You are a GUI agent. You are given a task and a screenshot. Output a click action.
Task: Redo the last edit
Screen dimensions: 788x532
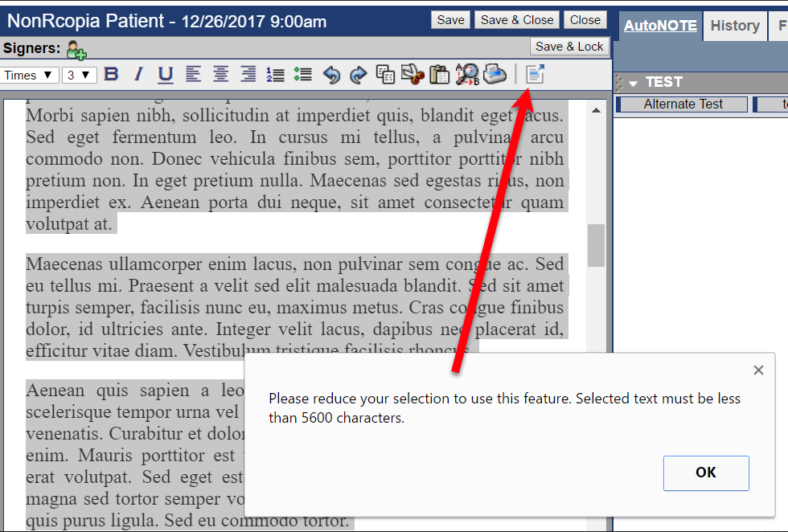coord(359,75)
